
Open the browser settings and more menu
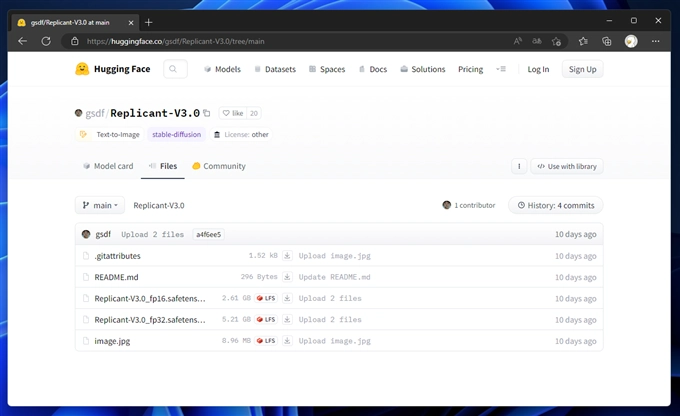655,41
